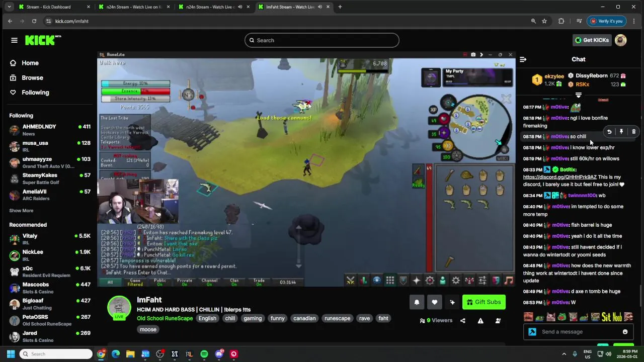This screenshot has height=362, width=644.
Task: Click the Get KICKs button
Action: point(592,40)
